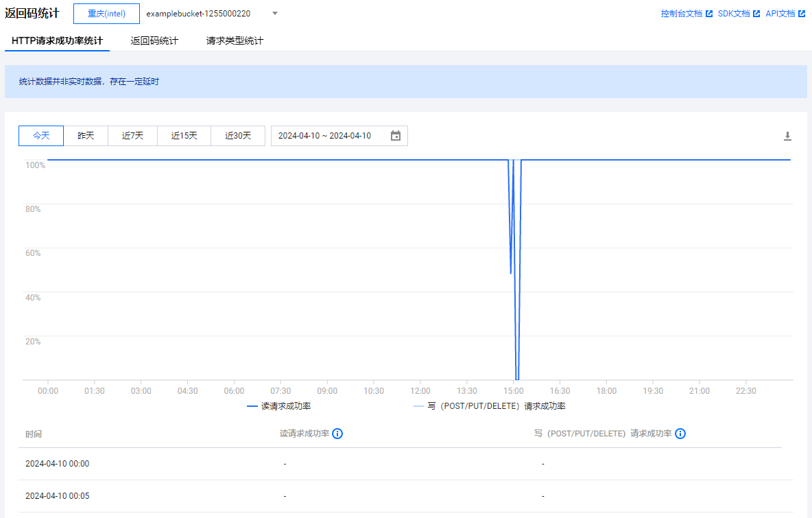The image size is (812, 518).
Task: Click info icon beside 写请求成功率 column header
Action: click(x=680, y=434)
